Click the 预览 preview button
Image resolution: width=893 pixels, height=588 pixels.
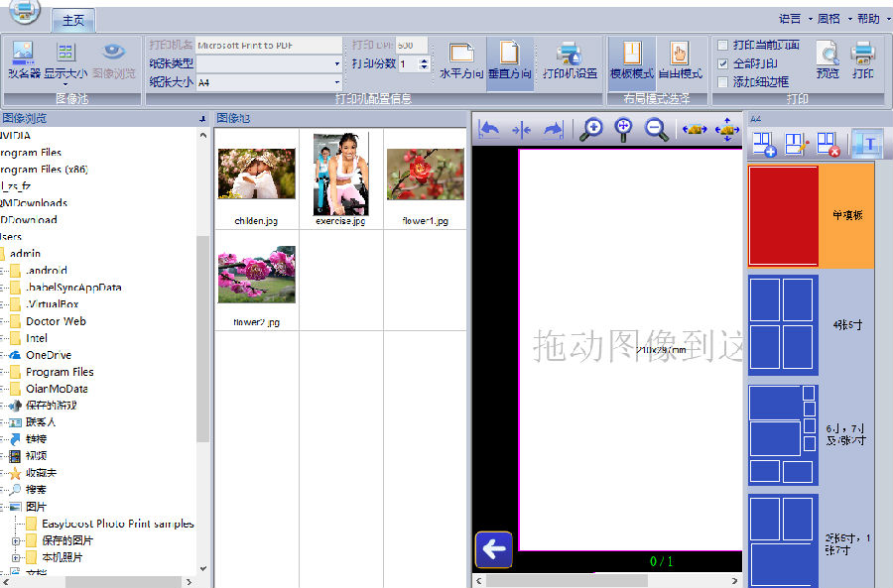[828, 60]
